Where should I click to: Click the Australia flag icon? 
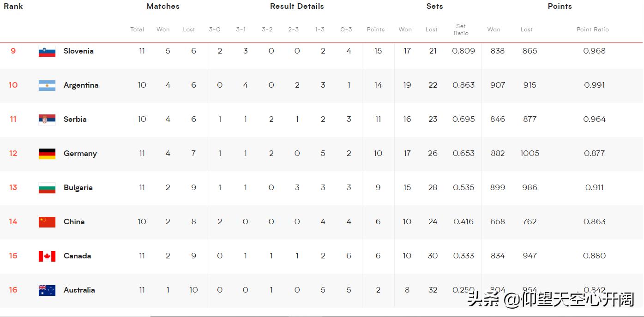pyautogui.click(x=47, y=290)
